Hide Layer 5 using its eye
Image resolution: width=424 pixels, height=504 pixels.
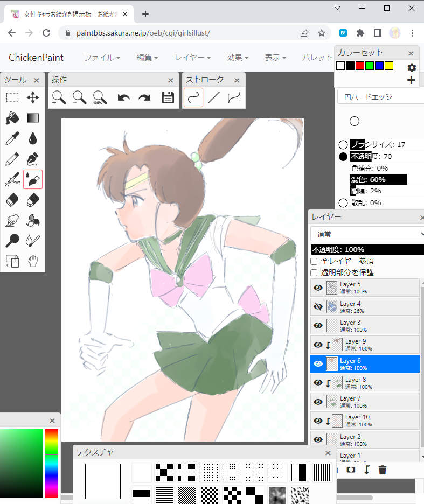[x=318, y=288]
